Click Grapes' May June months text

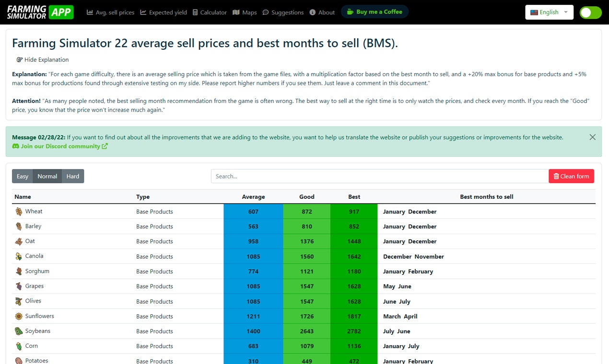tap(397, 286)
